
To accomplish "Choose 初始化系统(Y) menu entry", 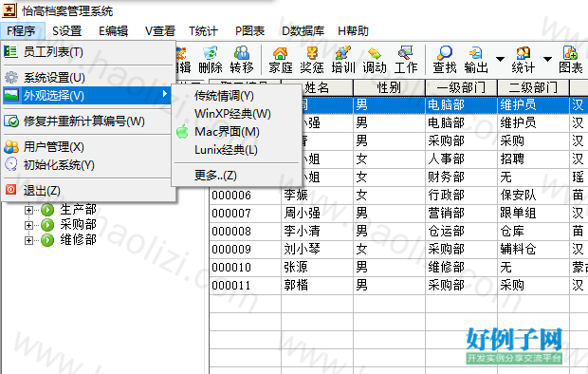I will (88, 165).
